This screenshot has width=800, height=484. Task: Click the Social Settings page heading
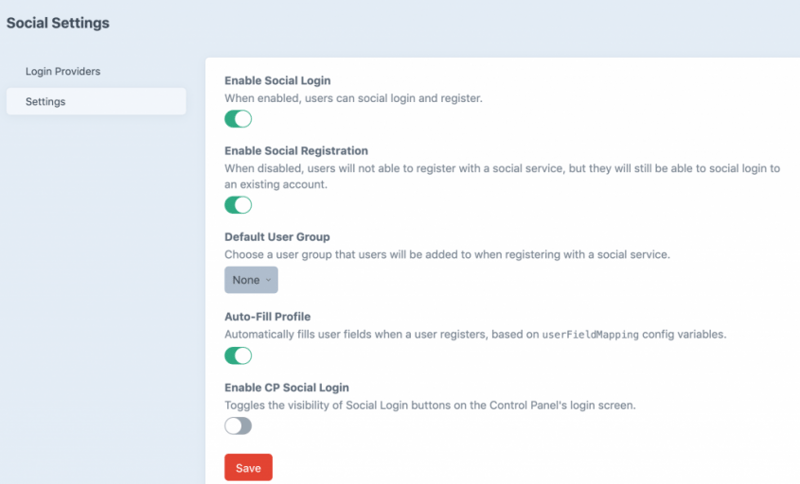(58, 22)
